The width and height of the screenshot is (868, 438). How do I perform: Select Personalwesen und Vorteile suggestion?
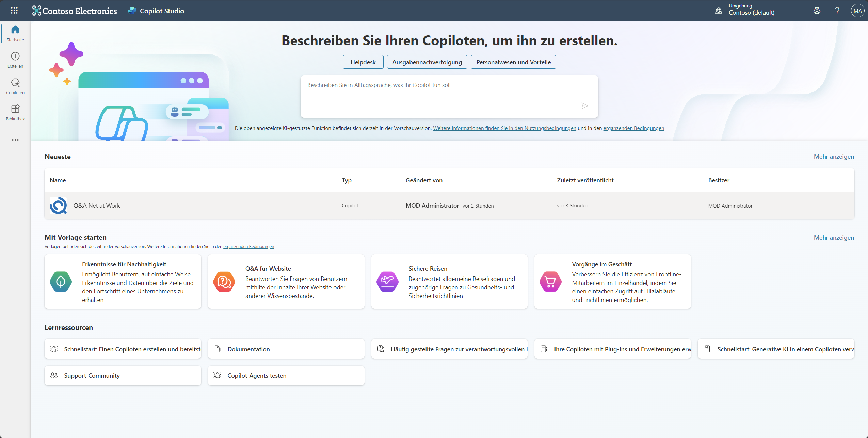513,62
